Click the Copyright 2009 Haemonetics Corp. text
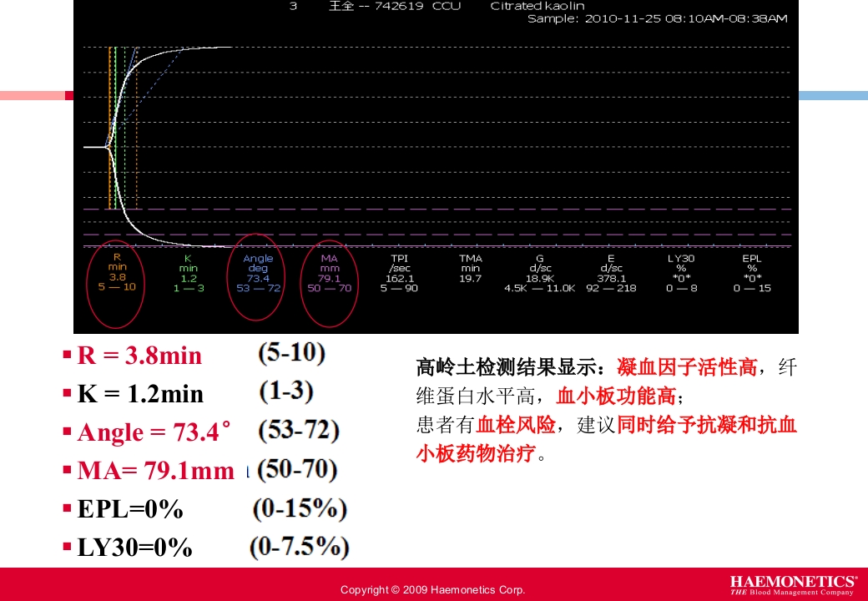The height and width of the screenshot is (601, 868). [x=434, y=589]
